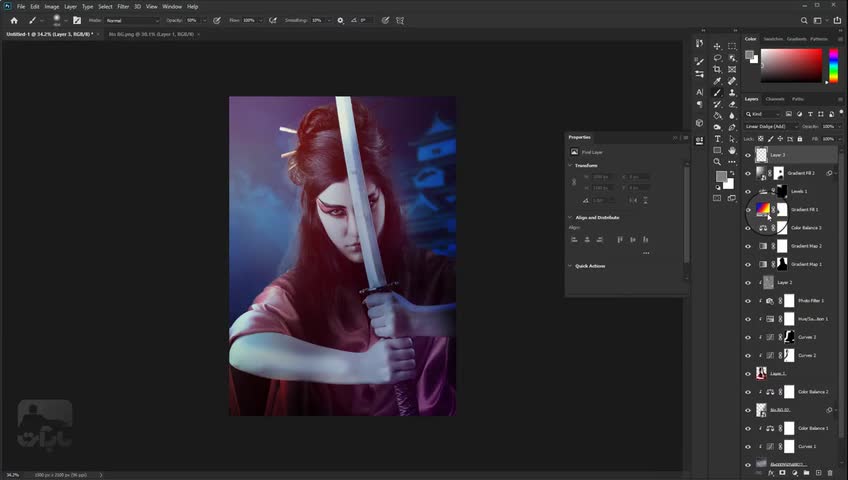
Task: Select the Zoom tool
Action: coord(717,162)
